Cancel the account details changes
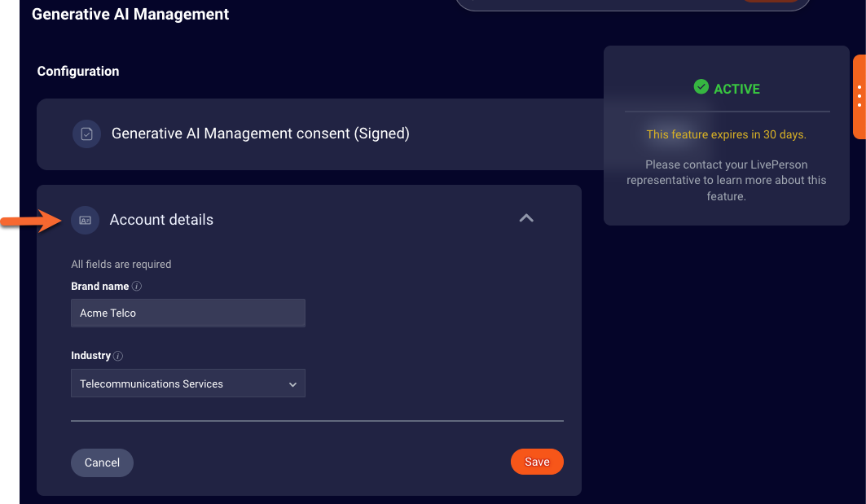 point(102,462)
